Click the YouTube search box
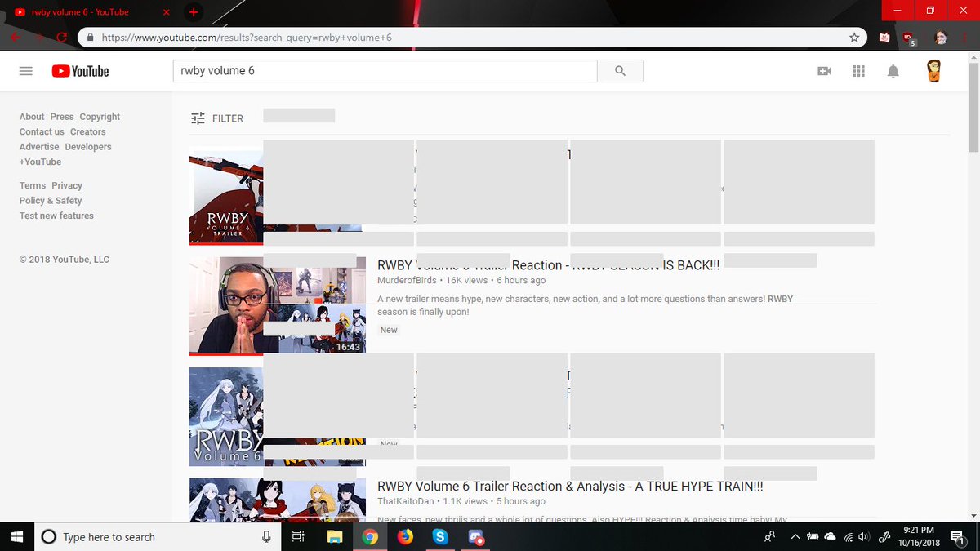The height and width of the screenshot is (551, 980). click(385, 71)
